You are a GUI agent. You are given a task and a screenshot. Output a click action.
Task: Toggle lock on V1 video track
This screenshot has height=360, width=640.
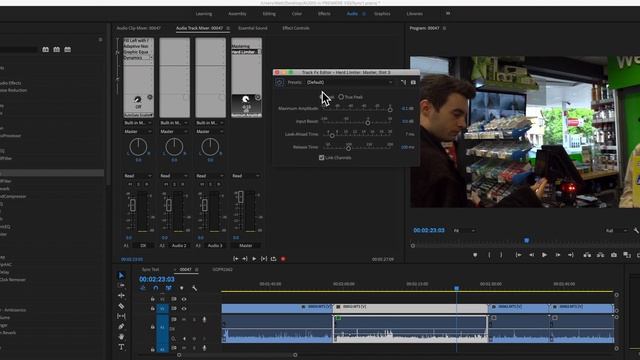click(152, 309)
